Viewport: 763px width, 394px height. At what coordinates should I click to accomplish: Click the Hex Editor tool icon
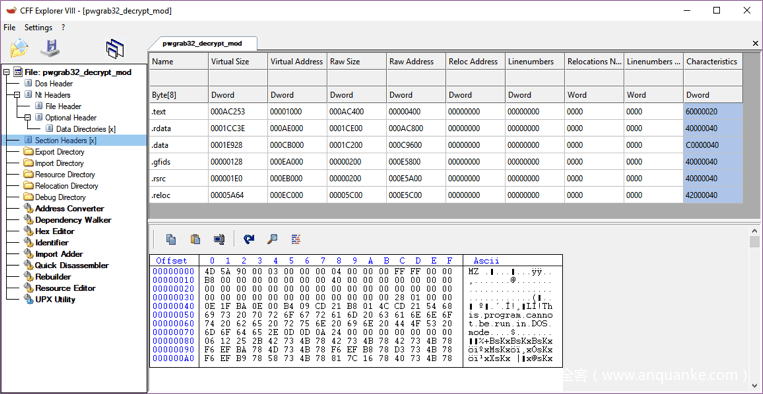(x=28, y=231)
